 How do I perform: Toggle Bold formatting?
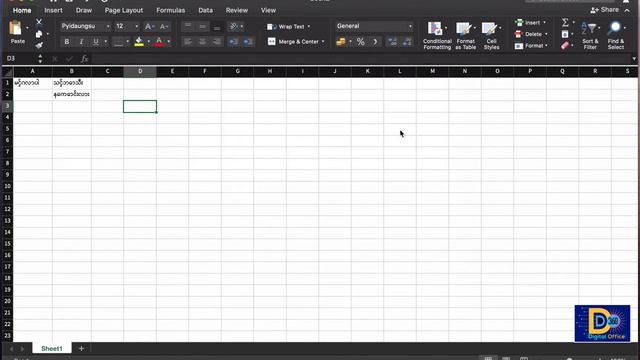67,42
